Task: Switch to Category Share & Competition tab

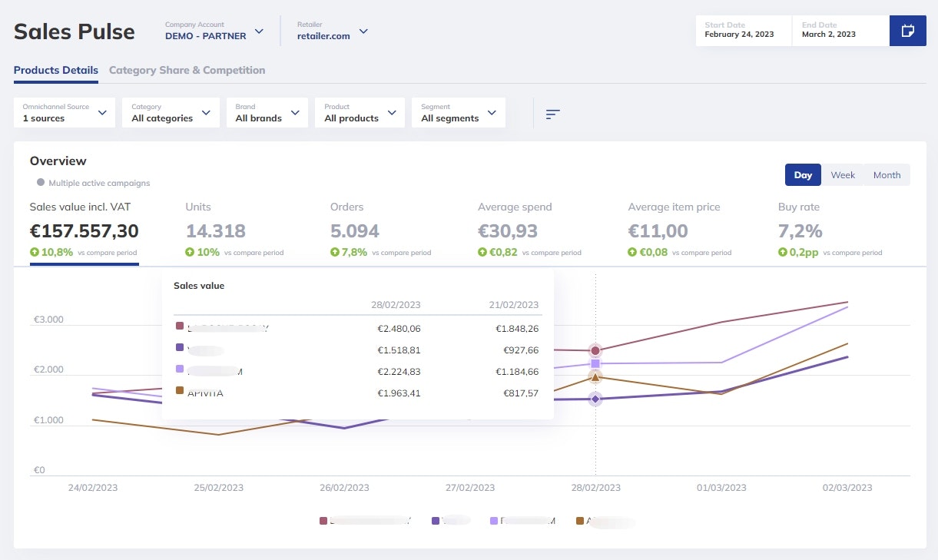Action: [x=187, y=70]
